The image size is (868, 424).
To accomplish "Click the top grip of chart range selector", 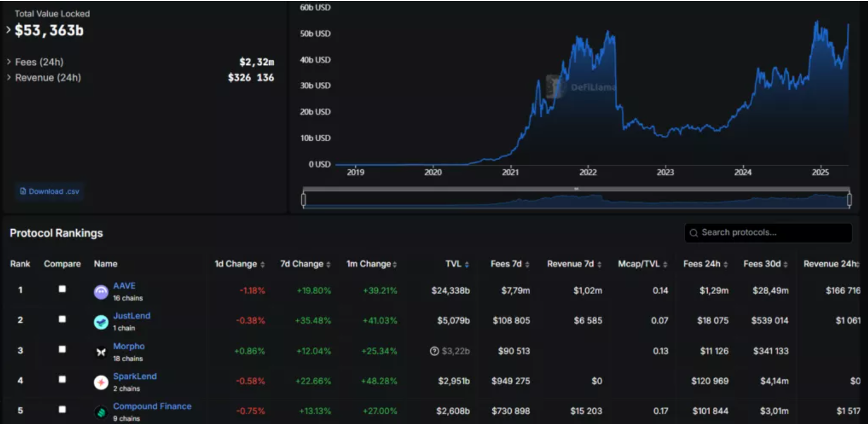I will (x=576, y=189).
